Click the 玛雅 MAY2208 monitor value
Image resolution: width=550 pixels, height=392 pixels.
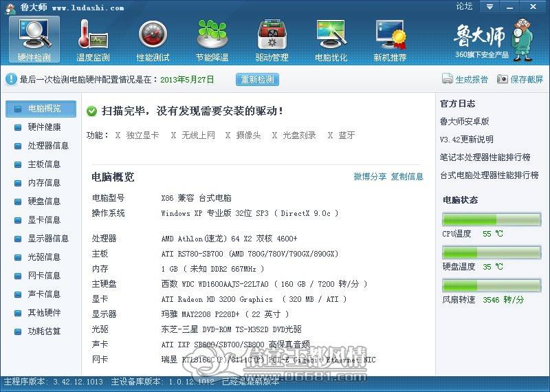(225, 314)
